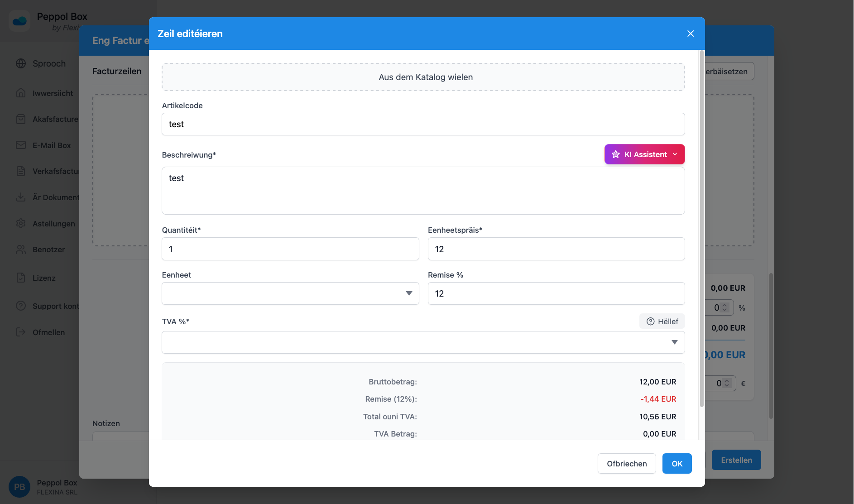Open the TVA % dropdown

point(675,342)
